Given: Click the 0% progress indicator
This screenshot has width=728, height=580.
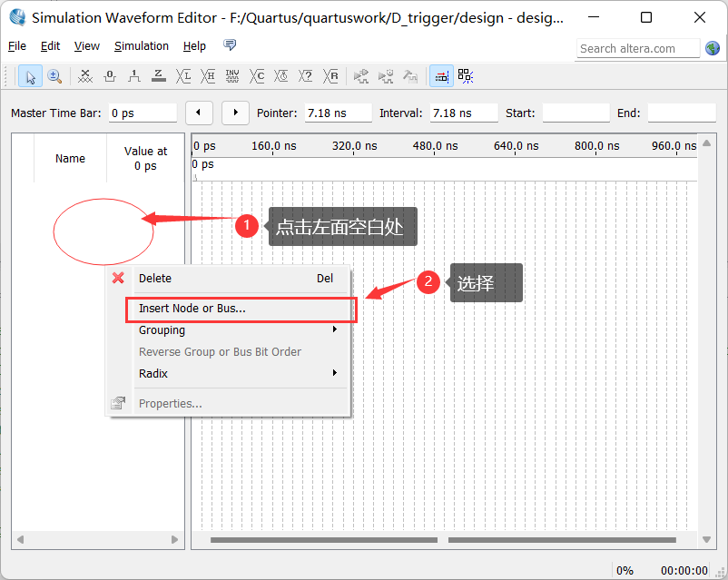Looking at the screenshot, I should pyautogui.click(x=625, y=570).
